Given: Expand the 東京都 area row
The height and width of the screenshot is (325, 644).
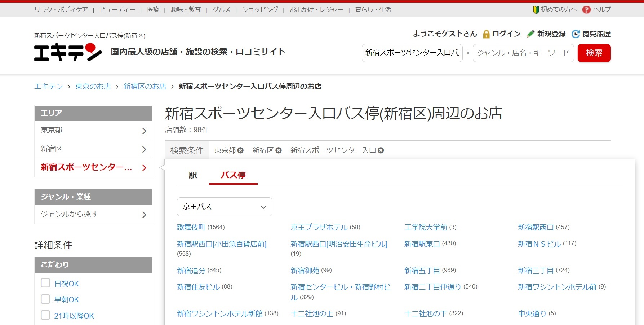Looking at the screenshot, I should (x=94, y=131).
